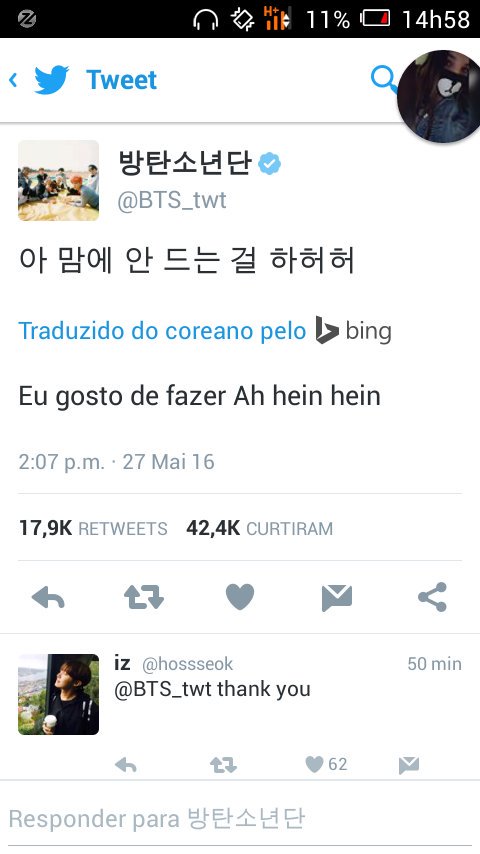The width and height of the screenshot is (480, 854).
Task: Click the Twitter bird logo
Action: [52, 80]
